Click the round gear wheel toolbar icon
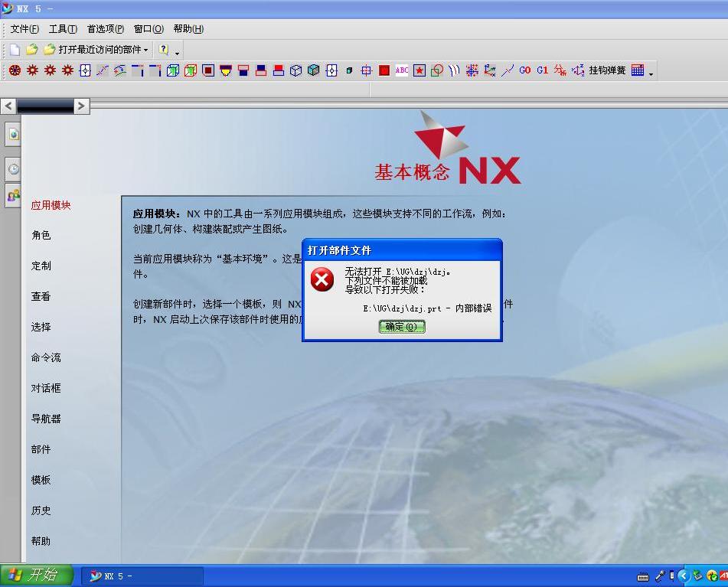This screenshot has width=728, height=587. click(x=15, y=70)
